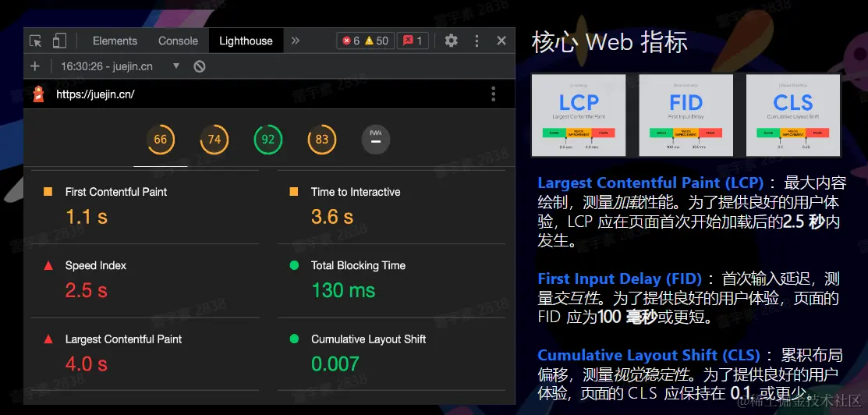Screen dimensions: 868x415
Task: Click the First Contentful Paint metric label
Action: (116, 192)
